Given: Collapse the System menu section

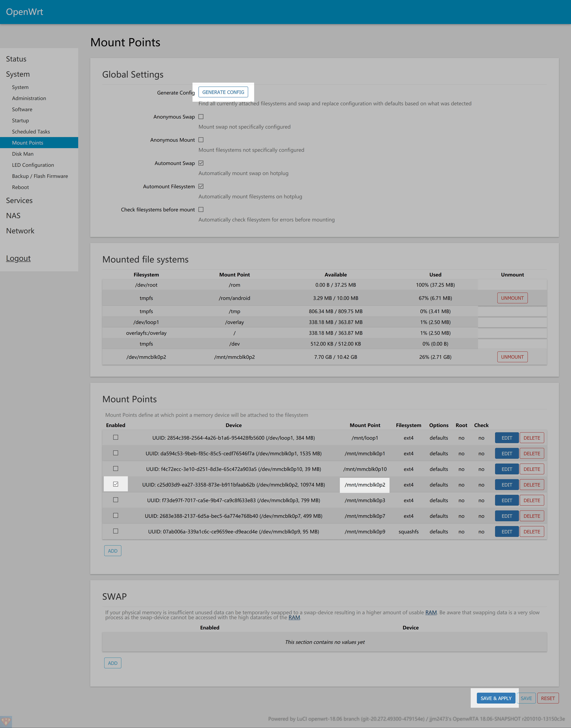Looking at the screenshot, I should (18, 74).
